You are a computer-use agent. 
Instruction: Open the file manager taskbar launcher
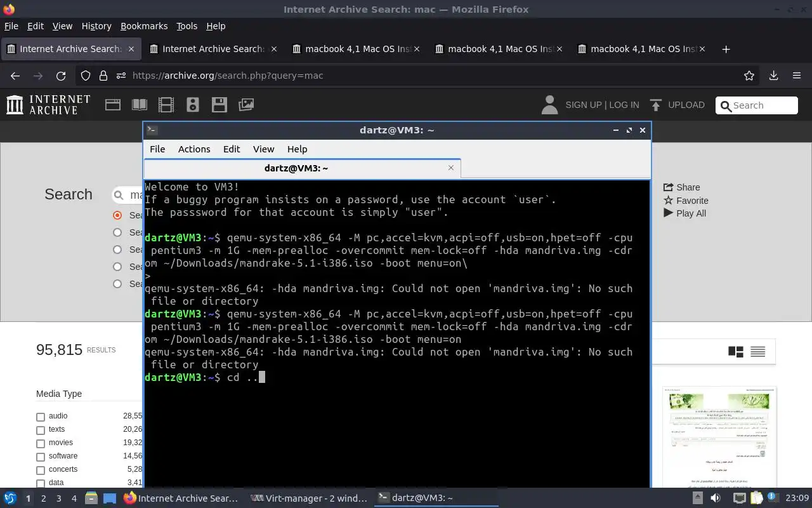(x=91, y=498)
